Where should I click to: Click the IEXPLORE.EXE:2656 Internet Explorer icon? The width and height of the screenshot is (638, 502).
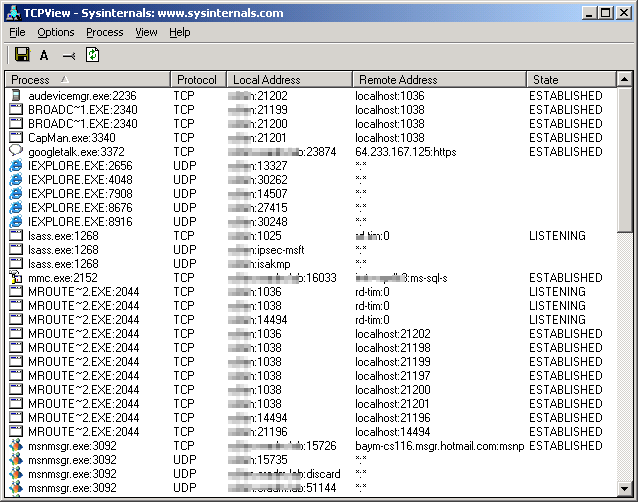click(16, 165)
